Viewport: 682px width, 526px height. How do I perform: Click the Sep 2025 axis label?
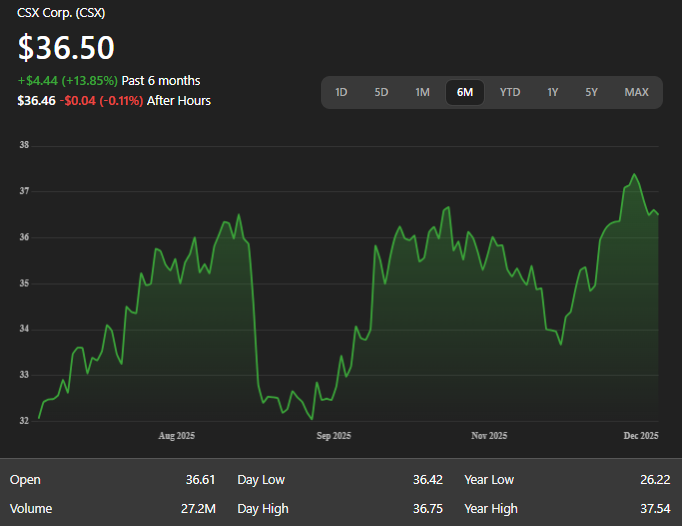334,436
